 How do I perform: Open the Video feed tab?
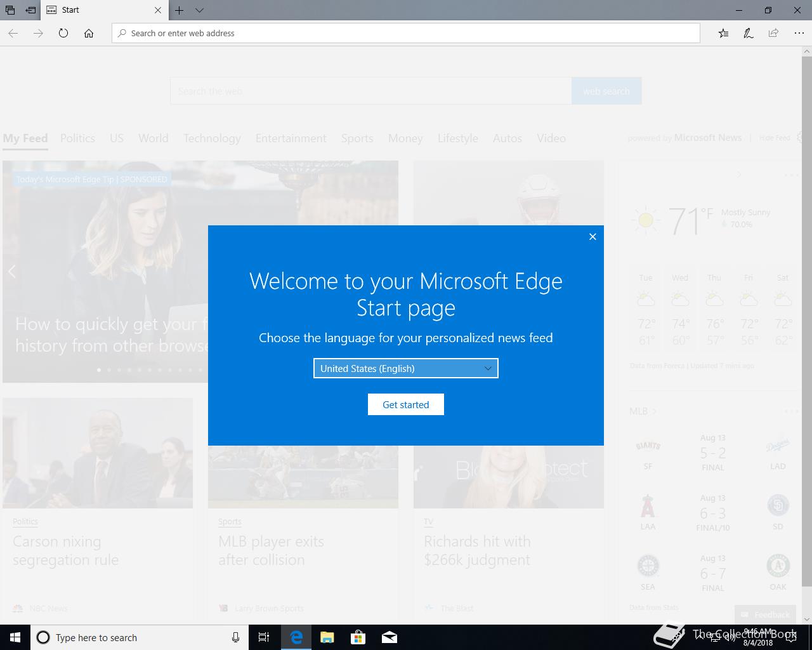[x=551, y=138]
